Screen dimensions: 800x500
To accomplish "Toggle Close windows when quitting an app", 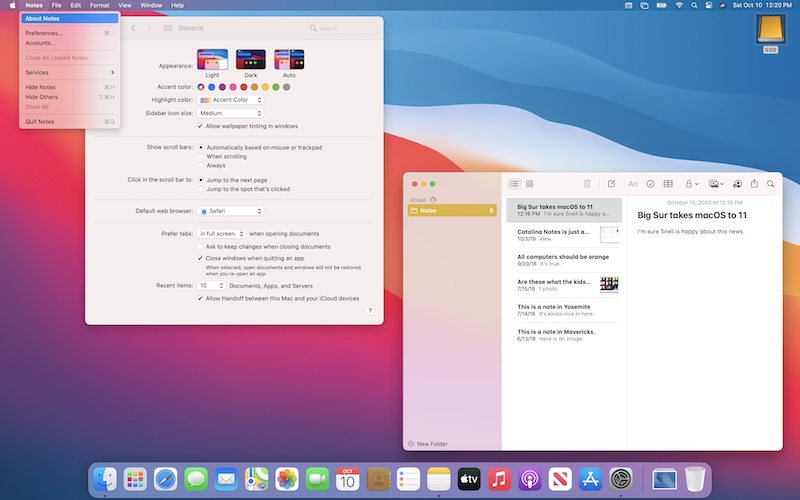I will [x=200, y=258].
